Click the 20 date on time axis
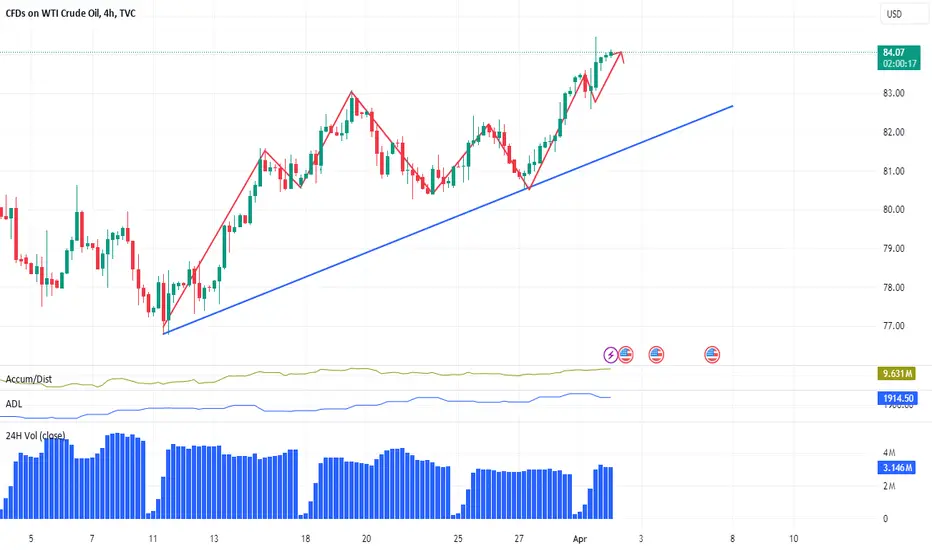The width and height of the screenshot is (932, 550). 366,539
